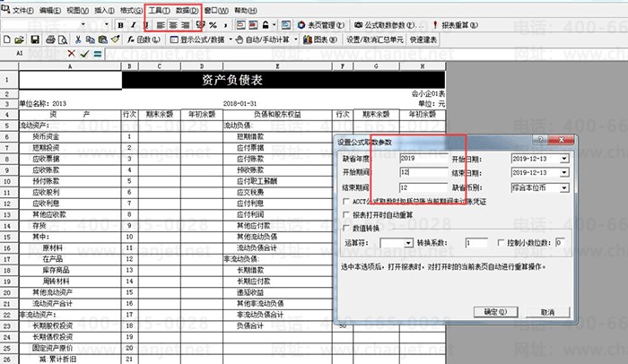The width and height of the screenshot is (628, 364).
Task: Click the green checkmark confirm icon in formula bar
Action: coord(85,54)
